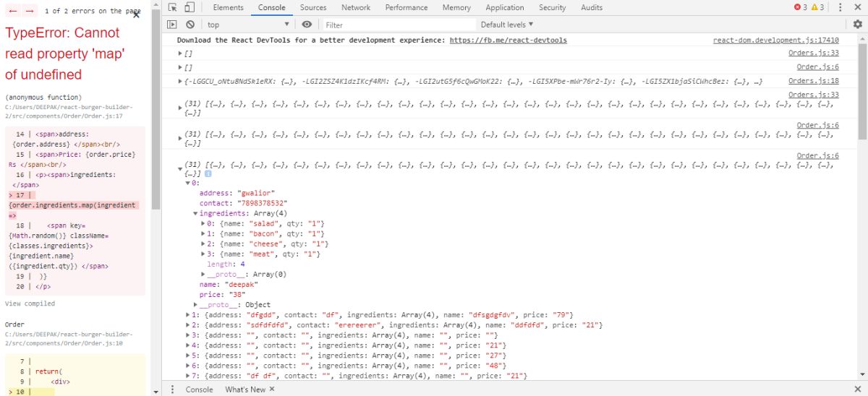Click address value "gwalior"

pos(256,193)
